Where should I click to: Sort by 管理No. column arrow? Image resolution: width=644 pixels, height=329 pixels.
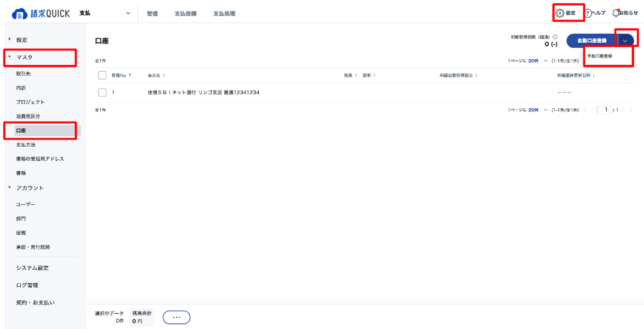tap(130, 75)
